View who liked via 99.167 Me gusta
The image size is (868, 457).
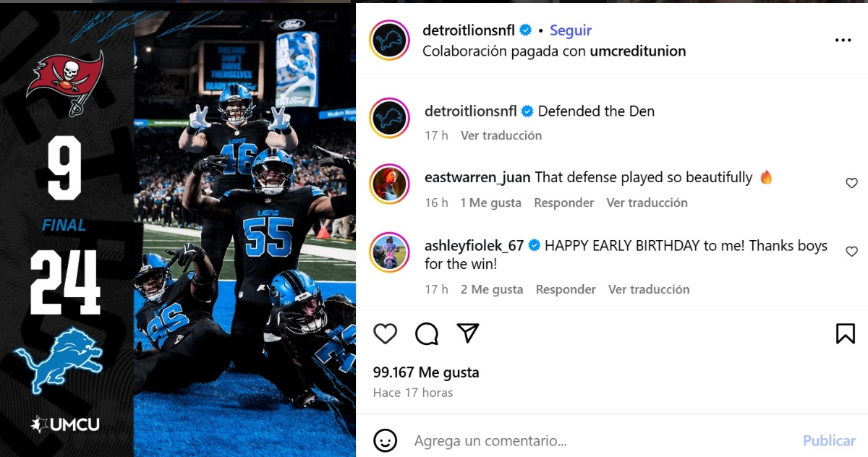pyautogui.click(x=426, y=372)
